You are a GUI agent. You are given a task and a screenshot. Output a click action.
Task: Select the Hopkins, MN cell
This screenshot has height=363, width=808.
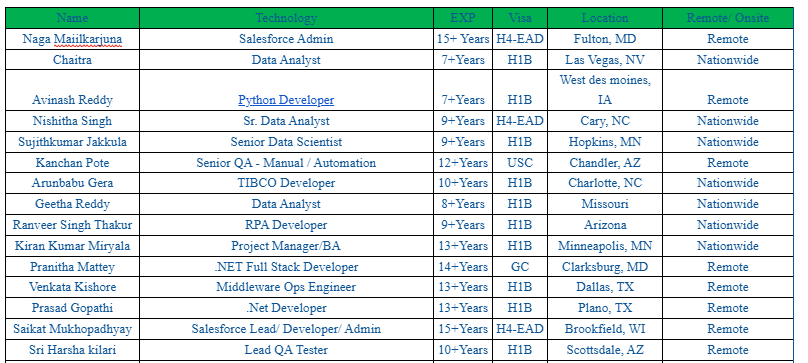(x=605, y=142)
